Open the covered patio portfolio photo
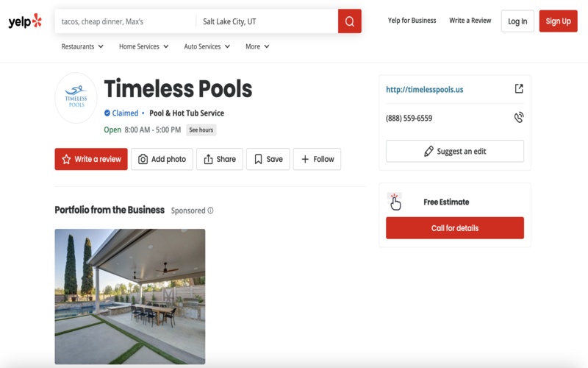The width and height of the screenshot is (588, 368). (x=130, y=297)
